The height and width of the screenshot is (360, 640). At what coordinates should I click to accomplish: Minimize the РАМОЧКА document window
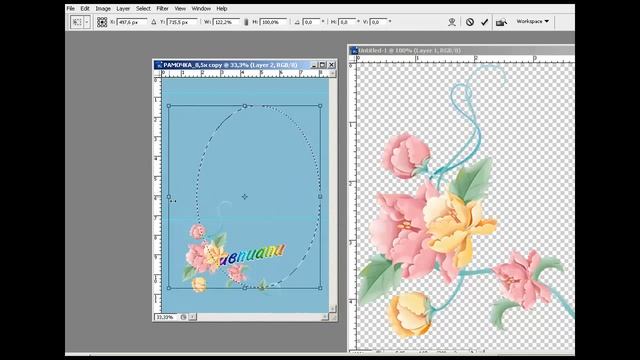coord(314,65)
